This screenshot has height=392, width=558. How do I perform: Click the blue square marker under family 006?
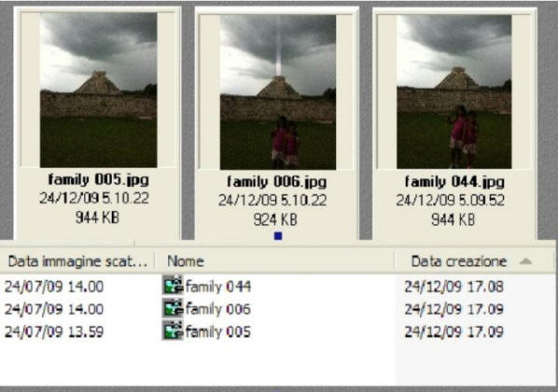click(x=278, y=236)
